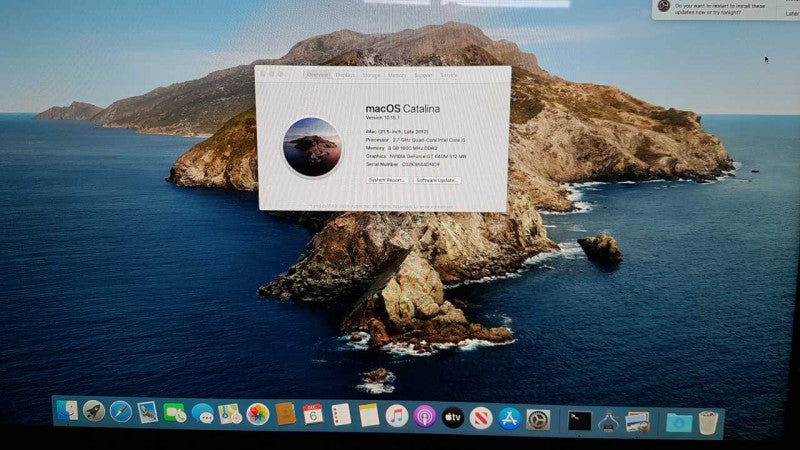
Task: Open Calendar icon showing 6
Action: pos(313,415)
